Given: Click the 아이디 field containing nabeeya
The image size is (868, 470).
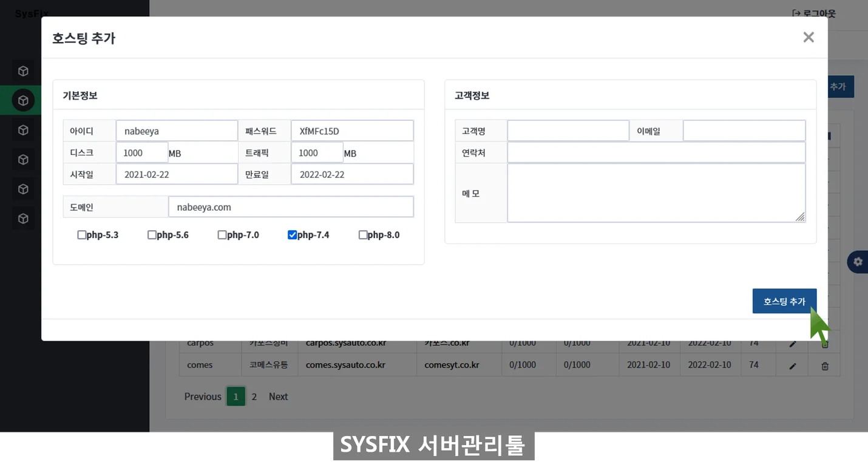Looking at the screenshot, I should [177, 131].
